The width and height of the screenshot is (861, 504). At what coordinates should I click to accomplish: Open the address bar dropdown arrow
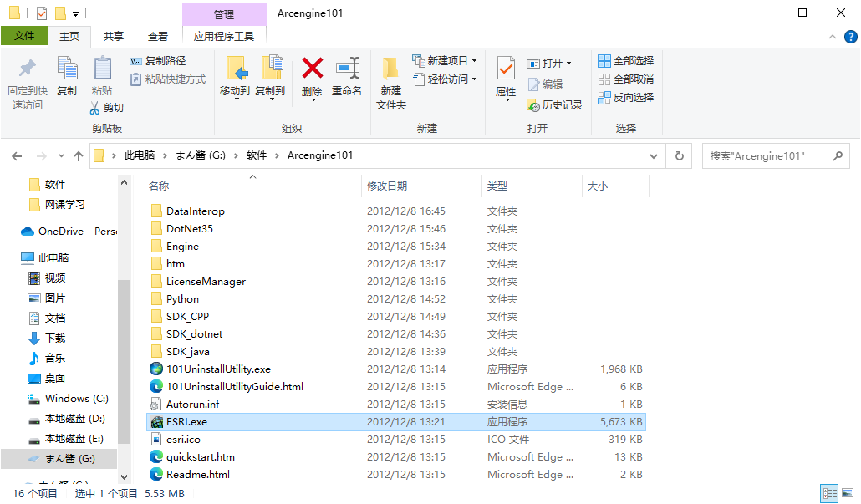click(x=654, y=155)
